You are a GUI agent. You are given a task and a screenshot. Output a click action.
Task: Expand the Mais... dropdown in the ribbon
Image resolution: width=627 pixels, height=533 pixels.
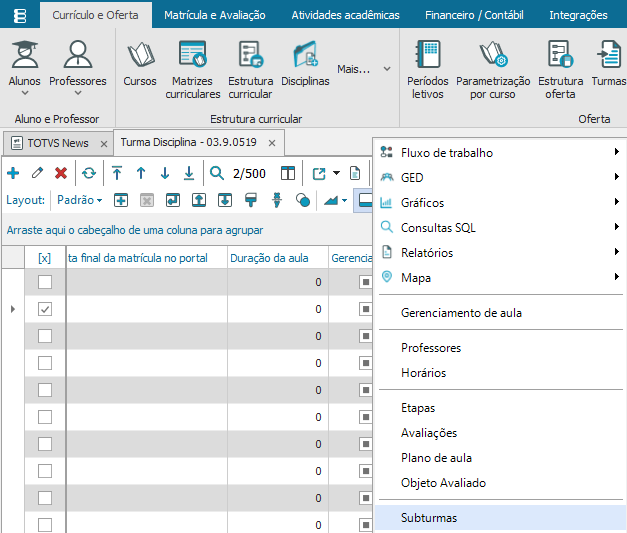tap(364, 69)
